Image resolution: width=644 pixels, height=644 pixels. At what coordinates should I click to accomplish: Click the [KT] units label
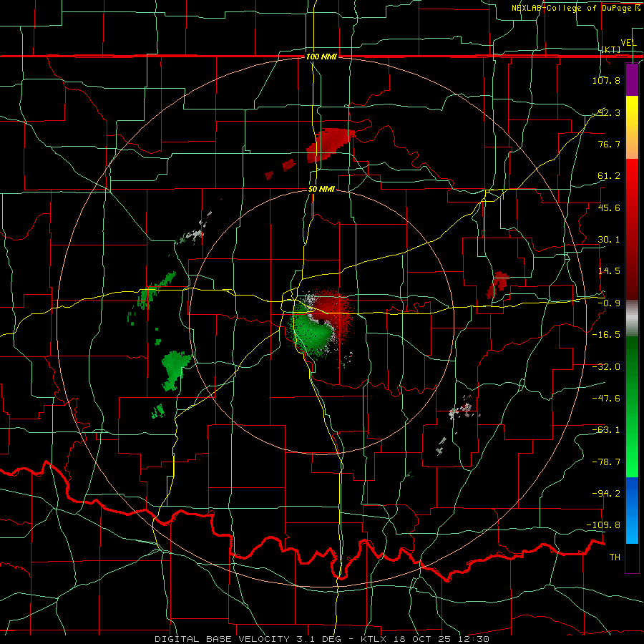pyautogui.click(x=610, y=49)
